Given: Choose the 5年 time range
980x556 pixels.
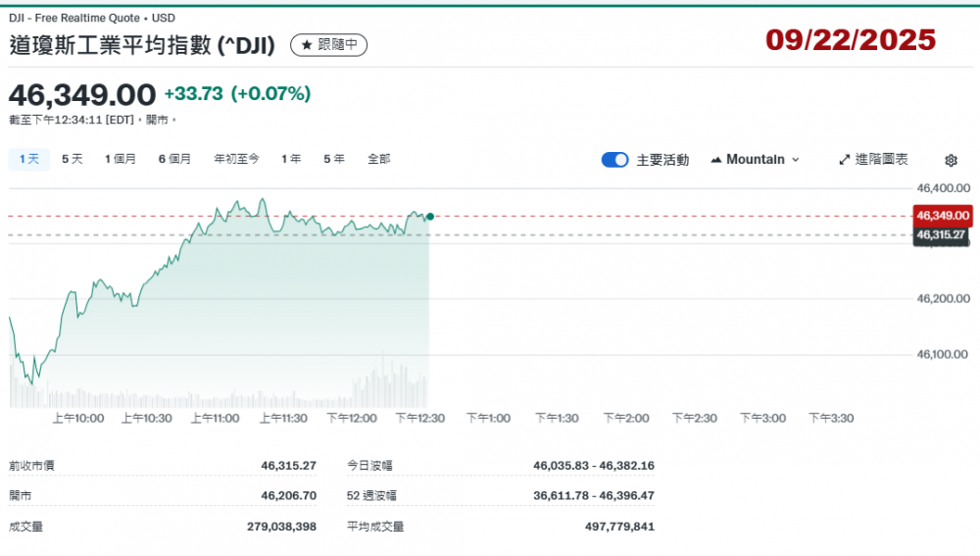Looking at the screenshot, I should (x=334, y=159).
